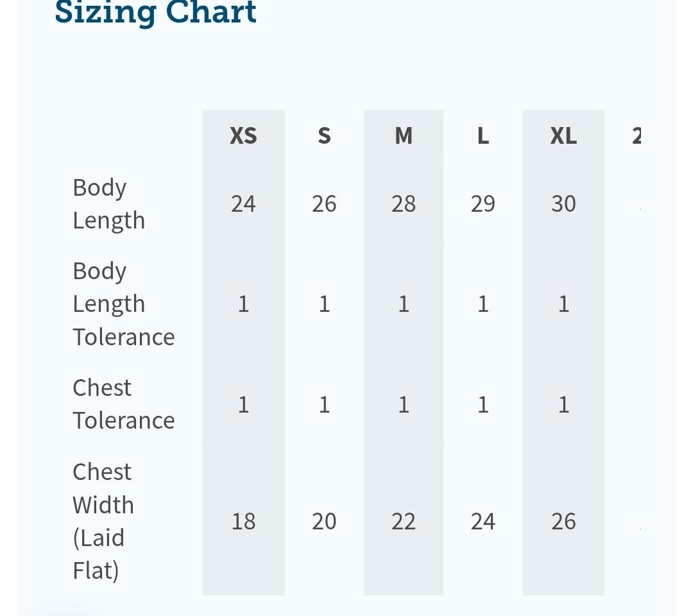
Task: Click the S body length value 26
Action: 324,203
